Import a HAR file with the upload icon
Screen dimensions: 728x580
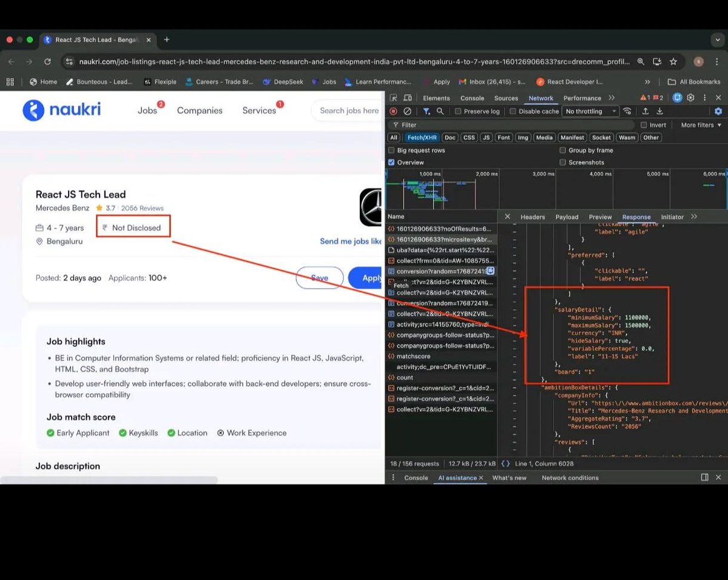click(645, 111)
